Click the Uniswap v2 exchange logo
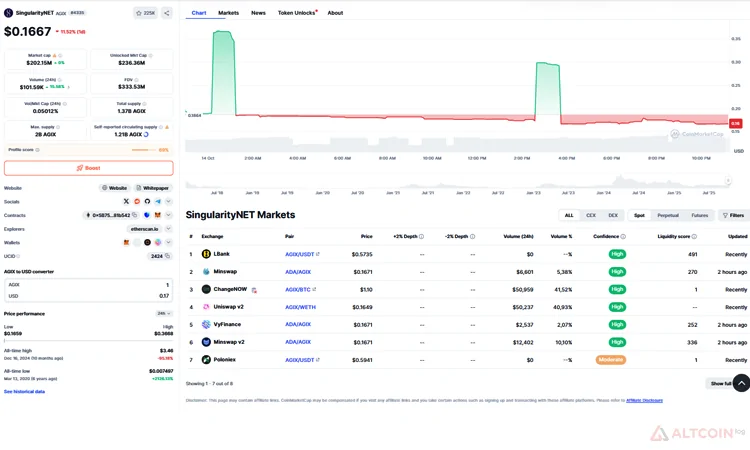Image resolution: width=750 pixels, height=450 pixels. click(206, 307)
